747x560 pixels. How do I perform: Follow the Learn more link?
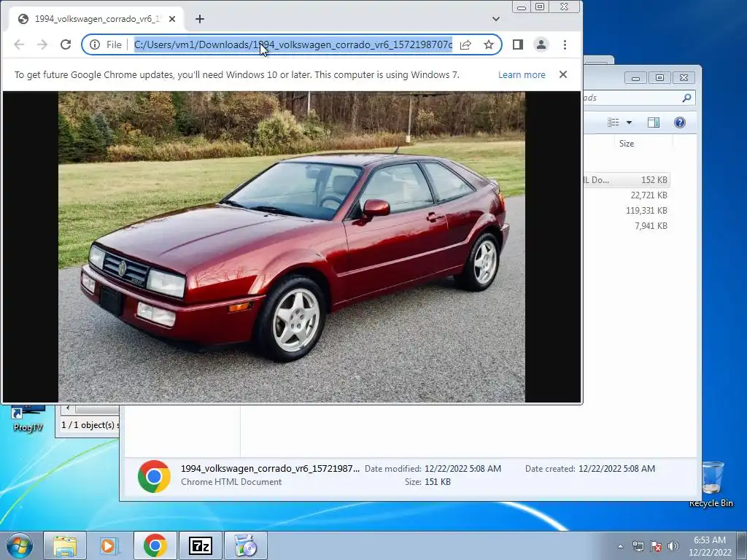(522, 75)
